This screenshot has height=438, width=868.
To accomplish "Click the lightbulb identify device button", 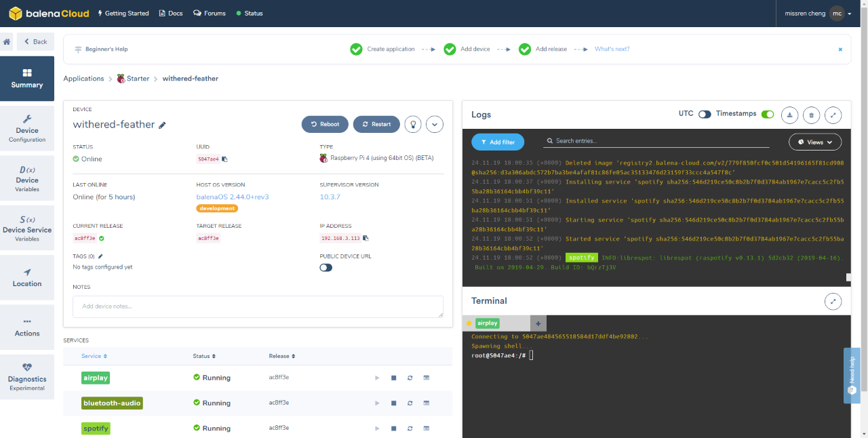I will point(413,124).
